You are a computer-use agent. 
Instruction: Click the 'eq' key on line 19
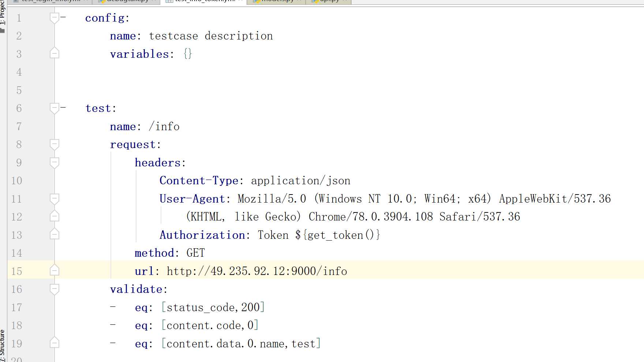point(141,344)
